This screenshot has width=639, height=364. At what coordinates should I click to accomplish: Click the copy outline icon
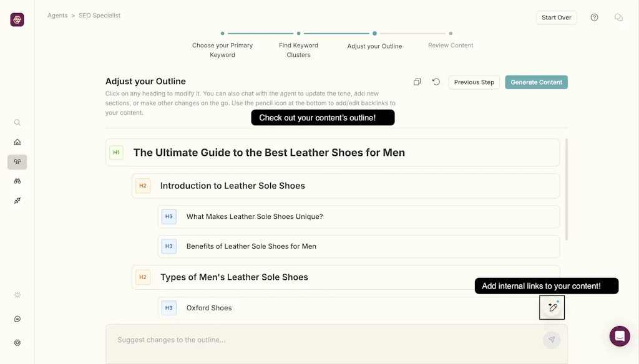(417, 82)
